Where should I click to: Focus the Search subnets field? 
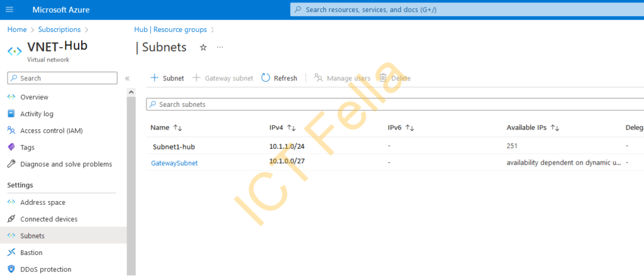click(x=395, y=104)
